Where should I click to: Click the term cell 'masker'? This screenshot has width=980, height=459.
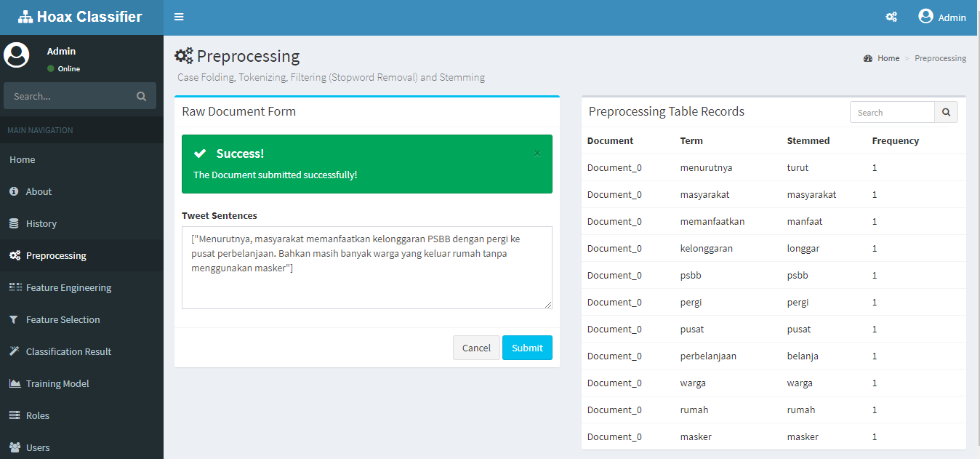[x=696, y=436]
